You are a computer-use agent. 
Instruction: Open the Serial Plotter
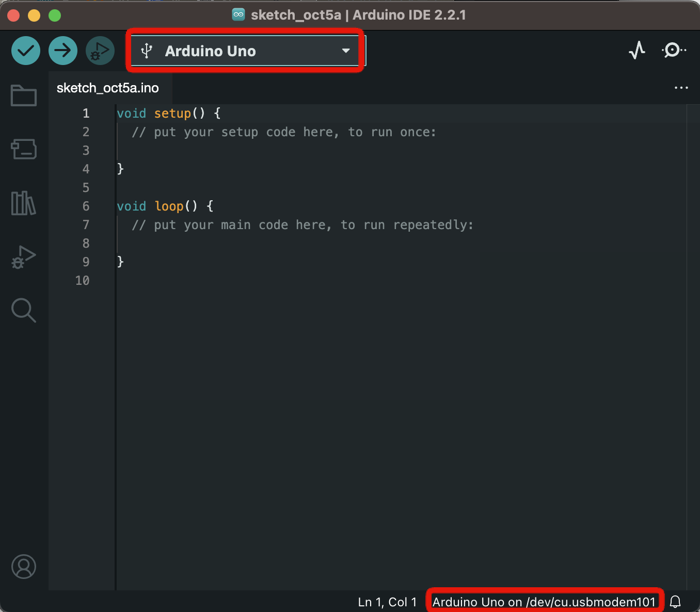point(638,51)
